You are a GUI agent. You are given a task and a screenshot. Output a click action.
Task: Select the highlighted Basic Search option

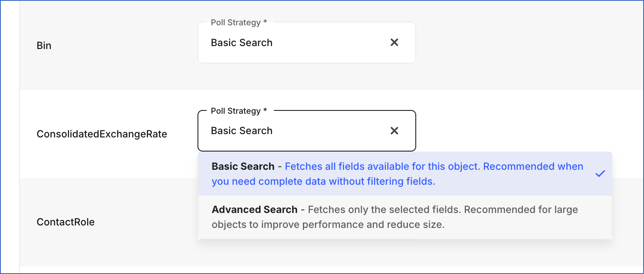373,174
